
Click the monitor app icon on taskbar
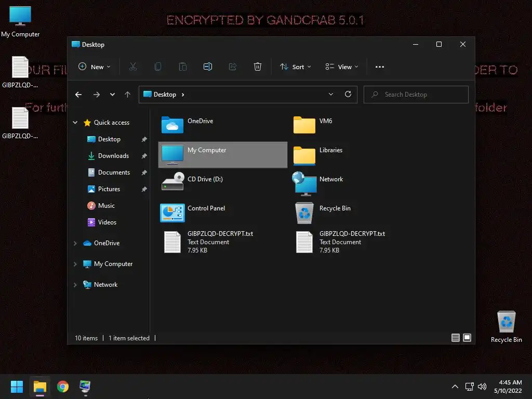(x=85, y=387)
